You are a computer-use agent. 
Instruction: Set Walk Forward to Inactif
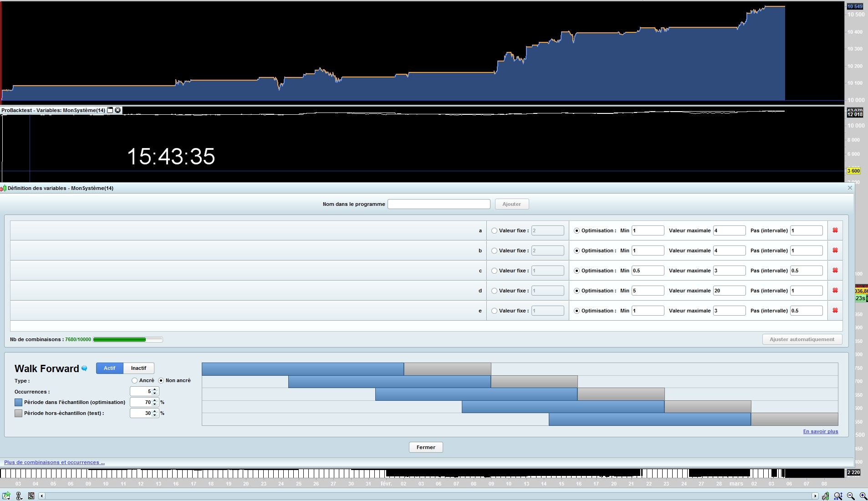click(x=139, y=368)
